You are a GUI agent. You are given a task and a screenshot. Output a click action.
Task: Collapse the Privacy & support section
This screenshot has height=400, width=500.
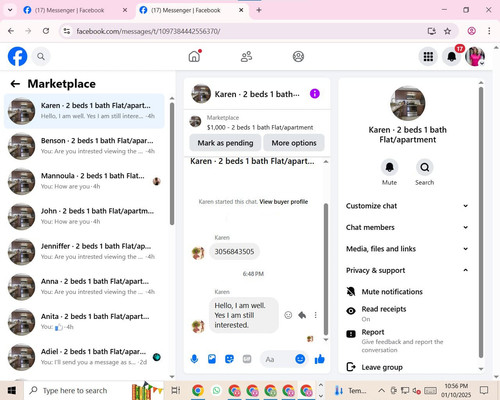point(407,270)
